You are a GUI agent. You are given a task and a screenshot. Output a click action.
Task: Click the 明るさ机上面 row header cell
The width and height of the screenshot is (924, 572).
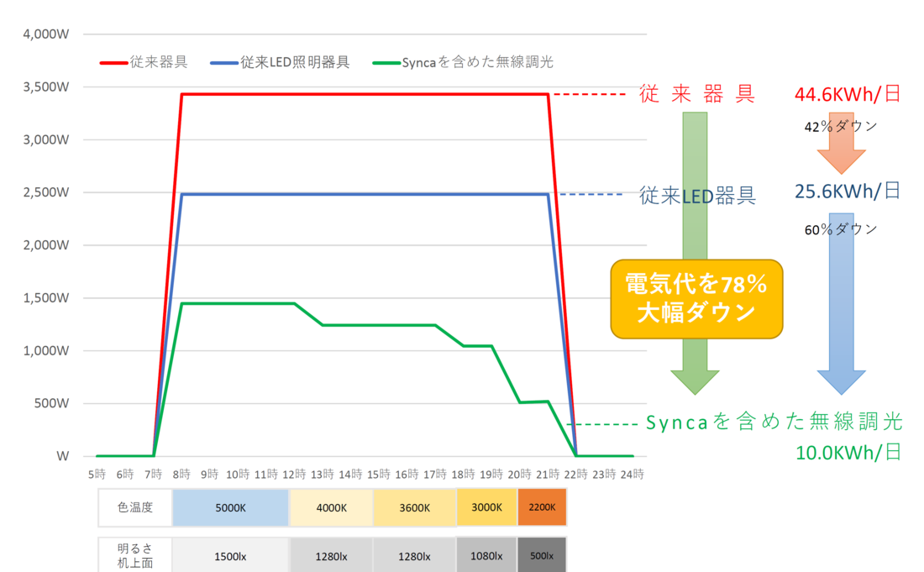pos(135,556)
